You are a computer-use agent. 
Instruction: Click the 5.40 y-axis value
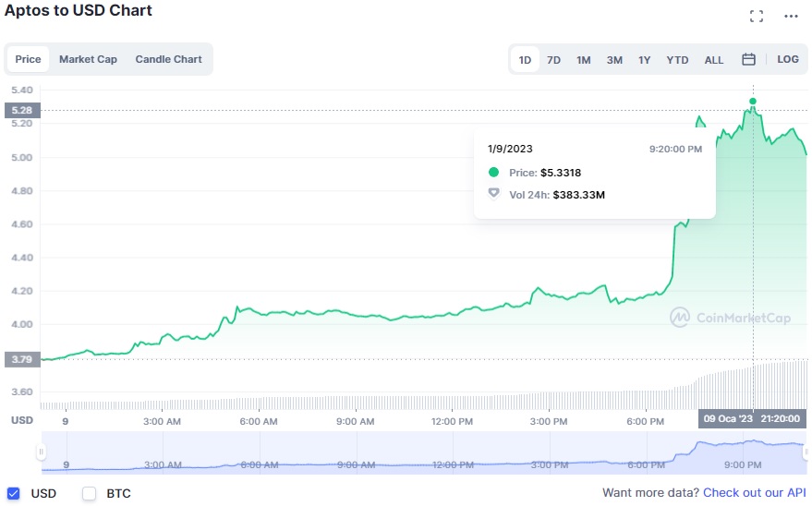tap(22, 90)
